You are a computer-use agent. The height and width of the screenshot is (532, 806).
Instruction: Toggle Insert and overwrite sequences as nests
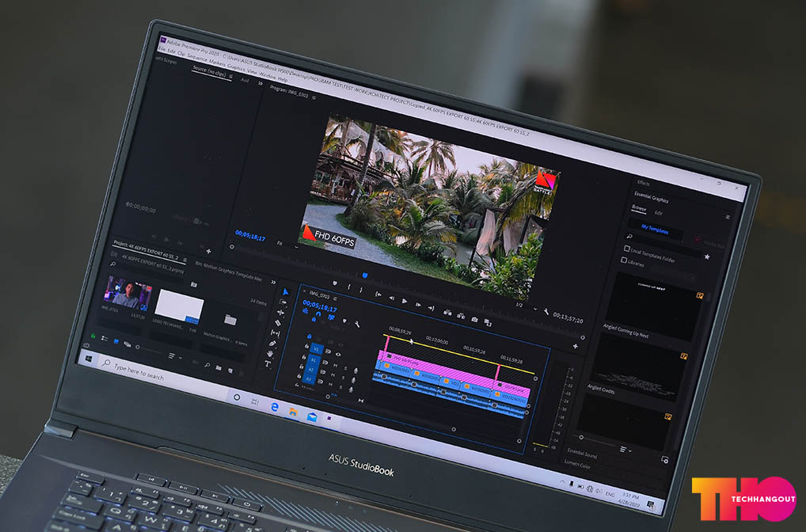pyautogui.click(x=306, y=311)
